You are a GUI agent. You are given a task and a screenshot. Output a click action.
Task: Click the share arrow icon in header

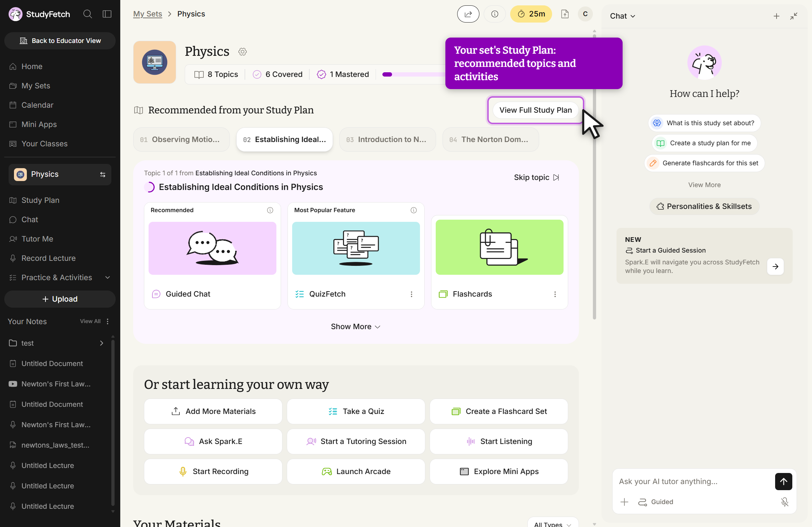pos(468,14)
